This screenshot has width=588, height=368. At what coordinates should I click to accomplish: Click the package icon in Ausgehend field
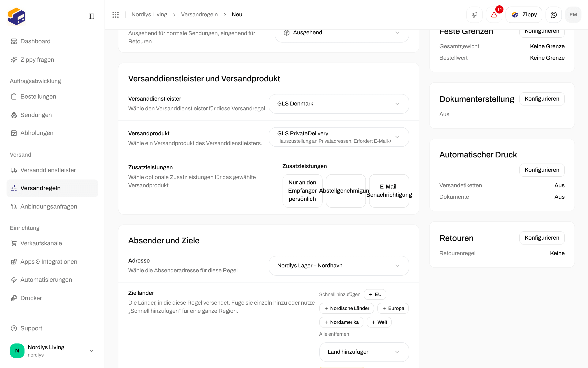[286, 33]
